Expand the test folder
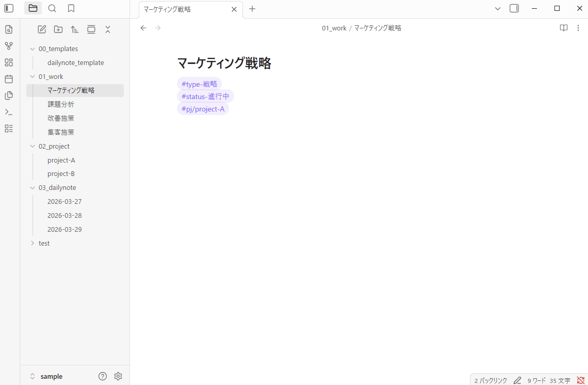The height and width of the screenshot is (385, 588). coord(32,243)
